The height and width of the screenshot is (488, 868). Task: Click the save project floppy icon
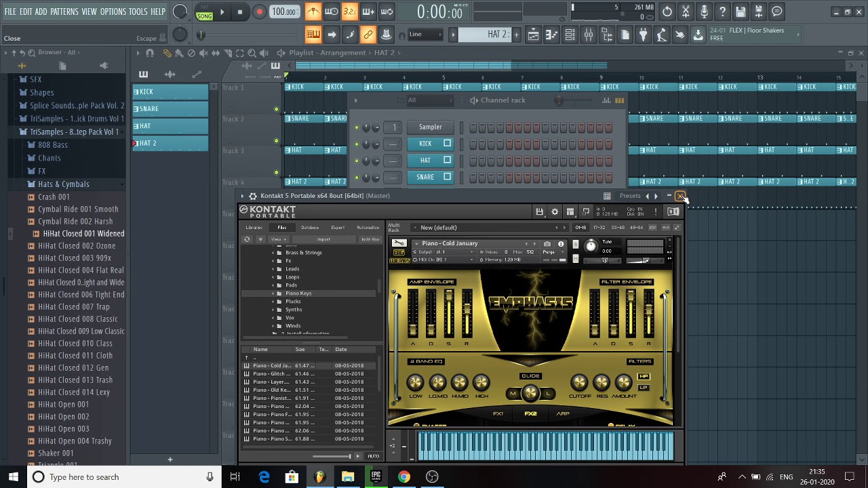click(741, 12)
